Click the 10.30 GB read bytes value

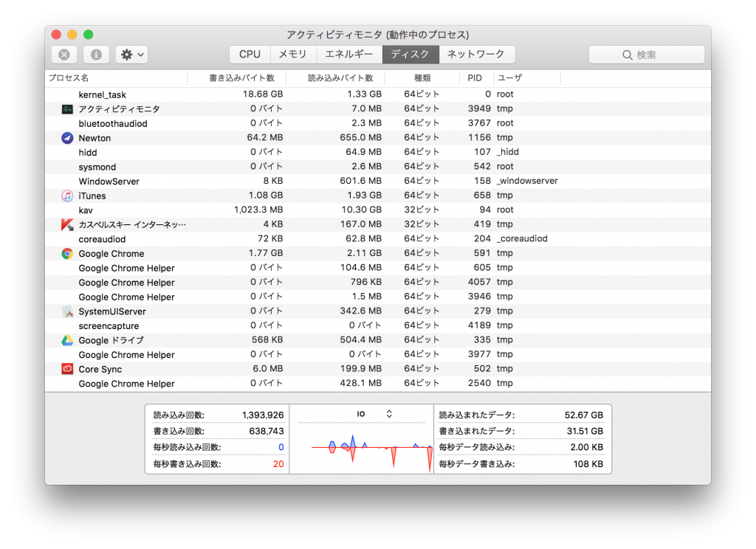point(362,210)
